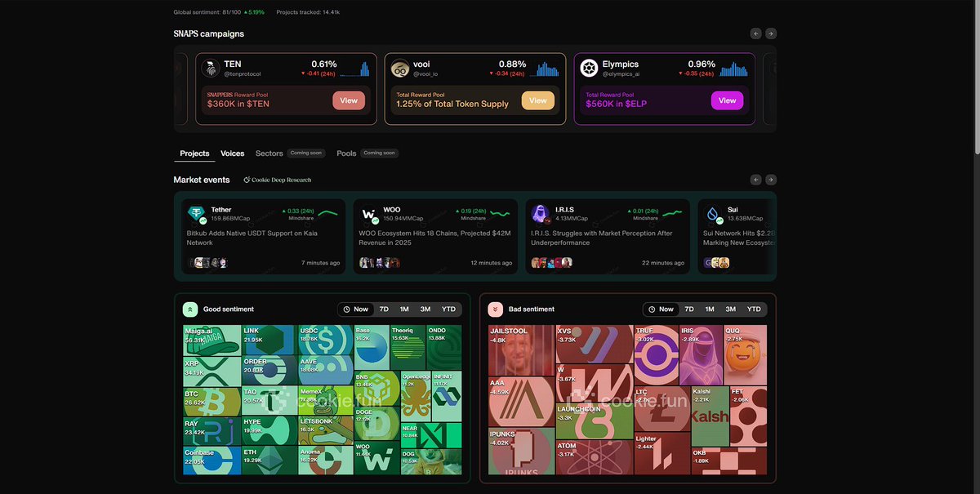Viewport: 980px width, 494px height.
Task: Click View on vooi campaign
Action: tap(538, 100)
